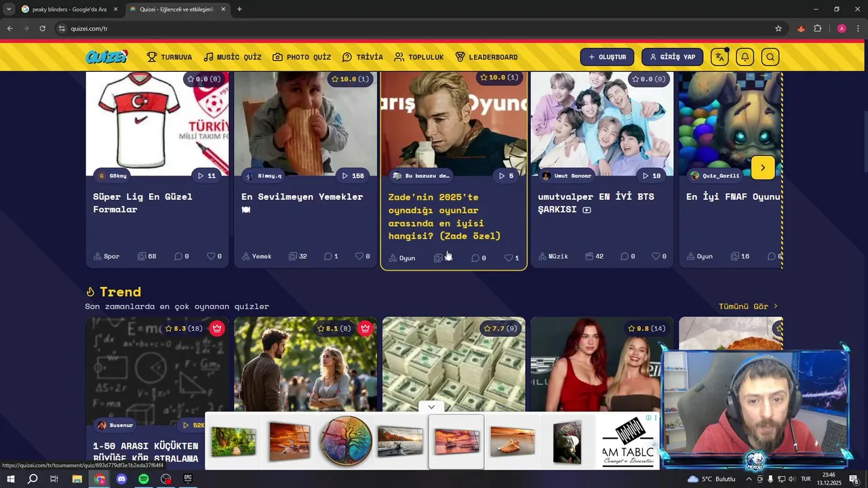The height and width of the screenshot is (488, 868).
Task: Open the TOPLULUK menu item
Action: [418, 57]
